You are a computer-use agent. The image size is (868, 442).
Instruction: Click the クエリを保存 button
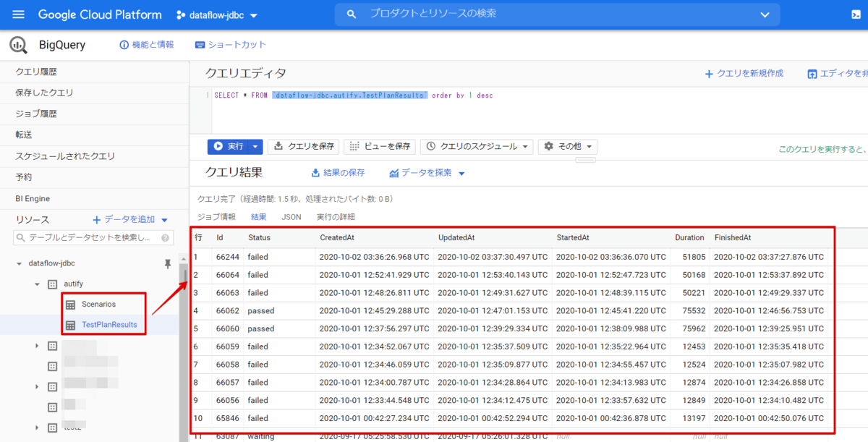[x=304, y=146]
